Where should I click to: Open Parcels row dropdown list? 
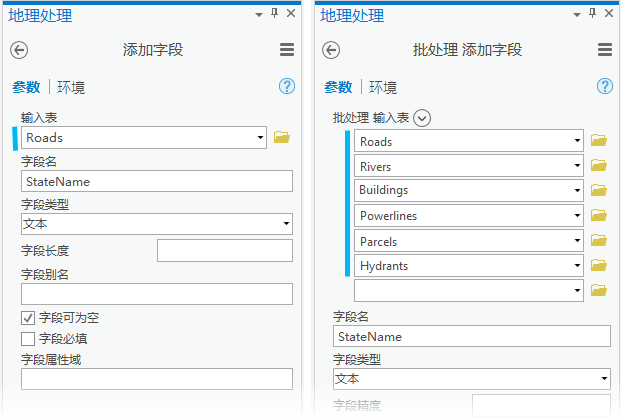tap(578, 241)
